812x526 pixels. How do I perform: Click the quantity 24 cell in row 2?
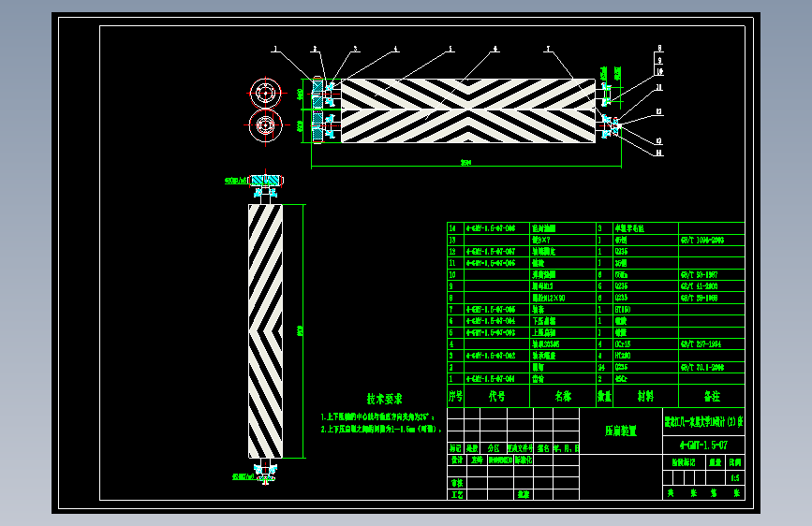tap(602, 367)
